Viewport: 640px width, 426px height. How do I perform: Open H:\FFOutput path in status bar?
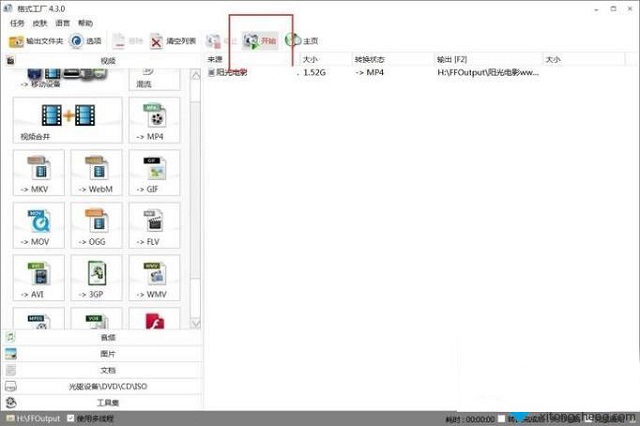[33, 419]
